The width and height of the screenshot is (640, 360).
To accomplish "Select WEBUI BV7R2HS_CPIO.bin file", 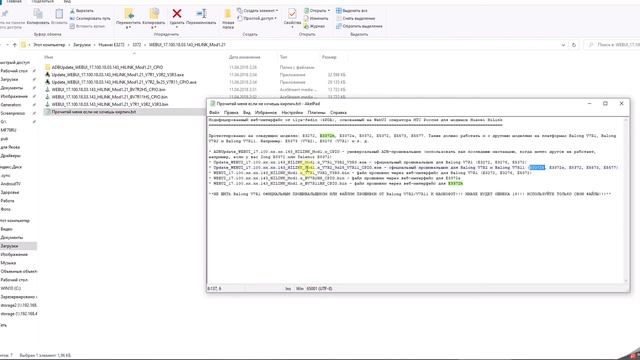I will [x=108, y=89].
